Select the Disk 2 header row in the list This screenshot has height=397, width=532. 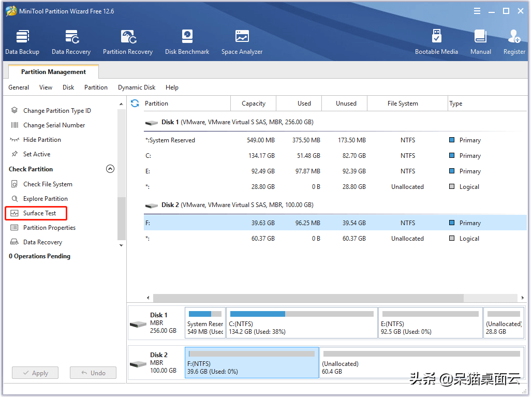coord(335,205)
